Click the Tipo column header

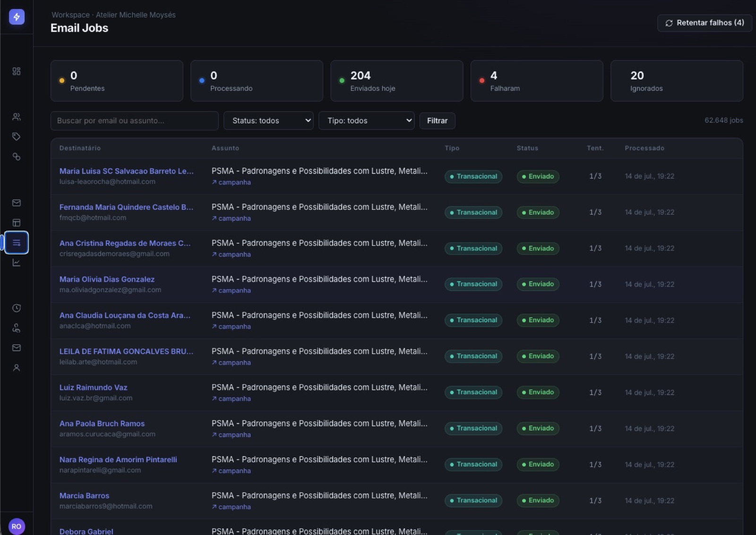coord(452,148)
